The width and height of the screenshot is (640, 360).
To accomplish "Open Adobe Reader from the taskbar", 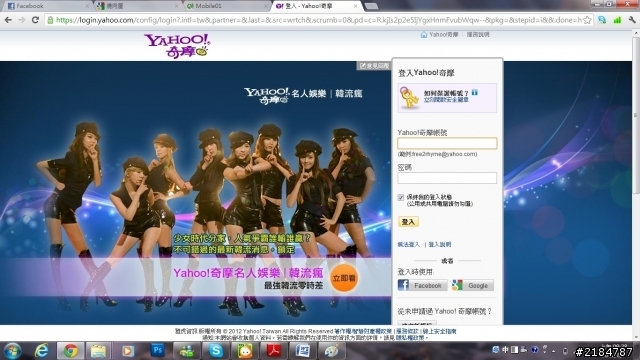I will coord(274,351).
